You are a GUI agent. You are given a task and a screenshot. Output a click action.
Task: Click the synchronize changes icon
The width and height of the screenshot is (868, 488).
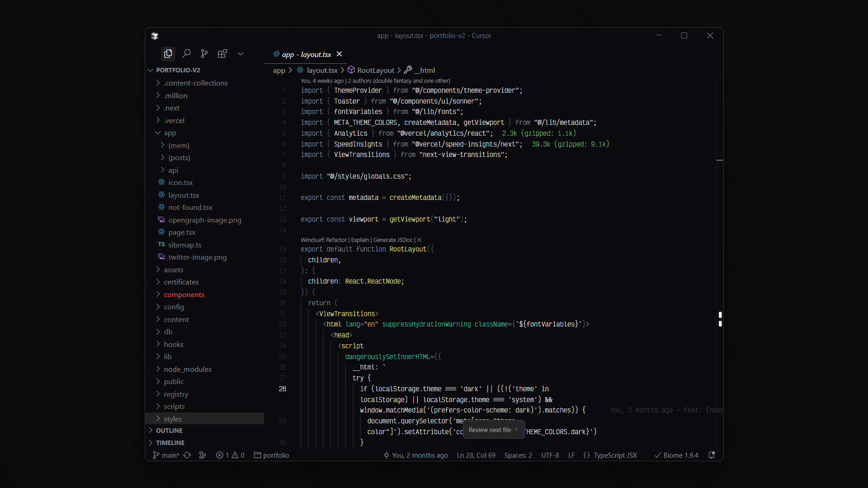pyautogui.click(x=187, y=455)
